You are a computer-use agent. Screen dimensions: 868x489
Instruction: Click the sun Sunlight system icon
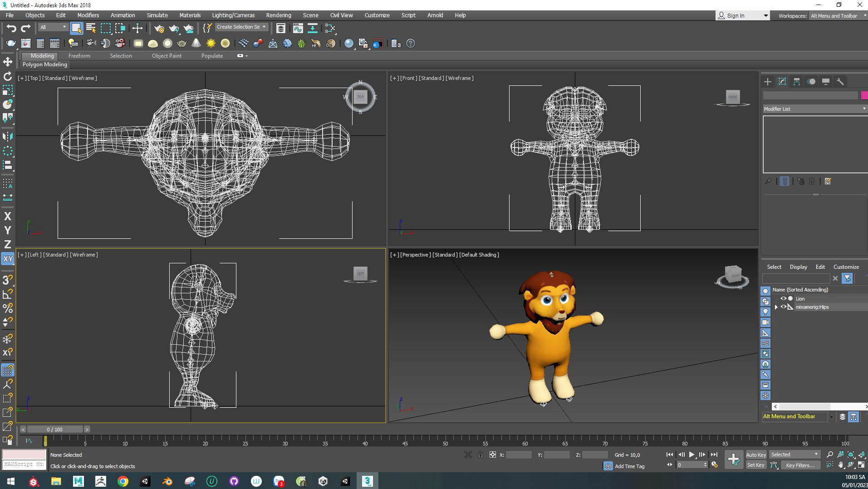[x=211, y=44]
